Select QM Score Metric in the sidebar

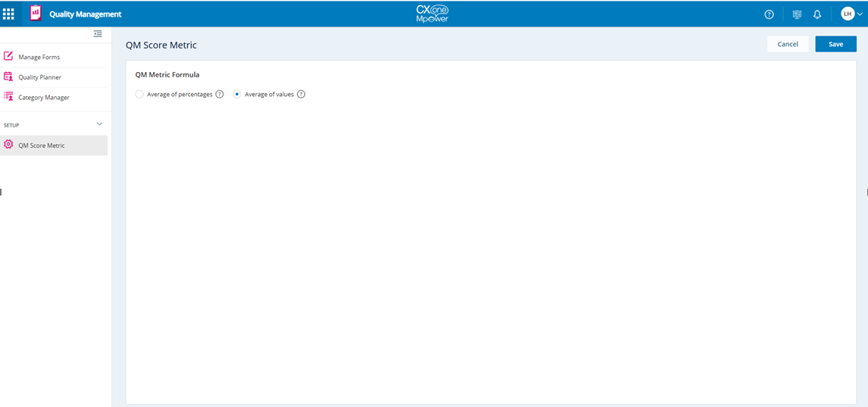[x=41, y=145]
